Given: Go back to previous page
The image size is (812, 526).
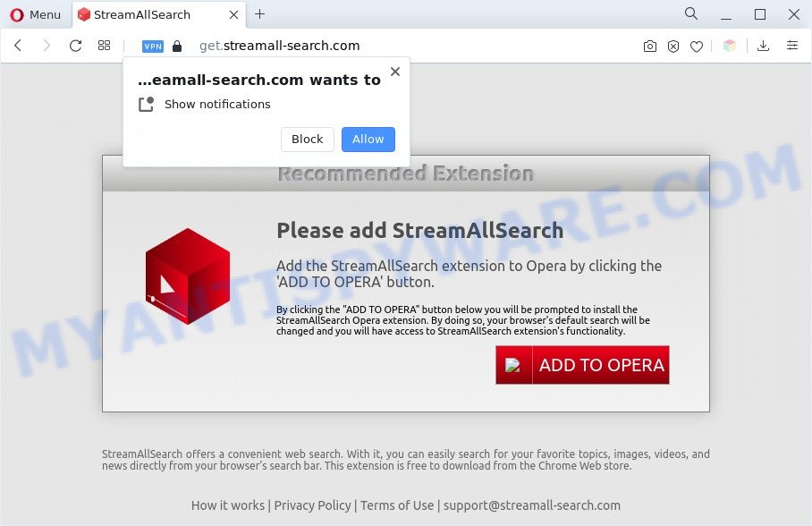Looking at the screenshot, I should (x=18, y=46).
